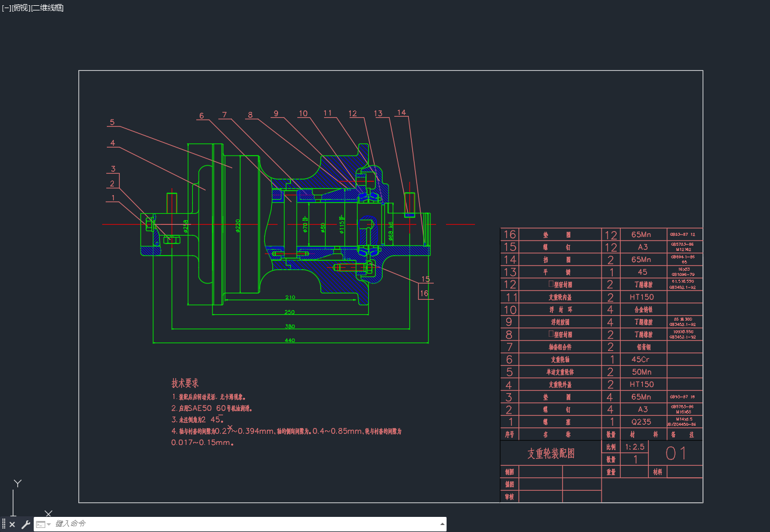Screen dimensions: 770x532
Task: Select the ø220 diameter dimension
Action: click(x=238, y=225)
